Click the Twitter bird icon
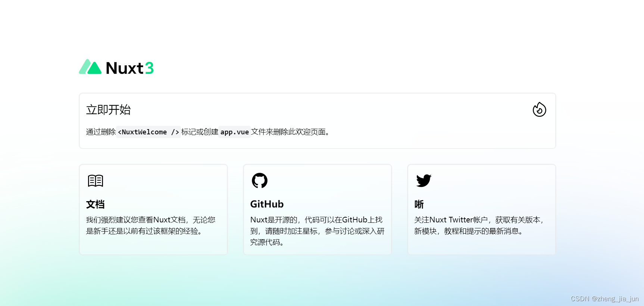 [424, 181]
